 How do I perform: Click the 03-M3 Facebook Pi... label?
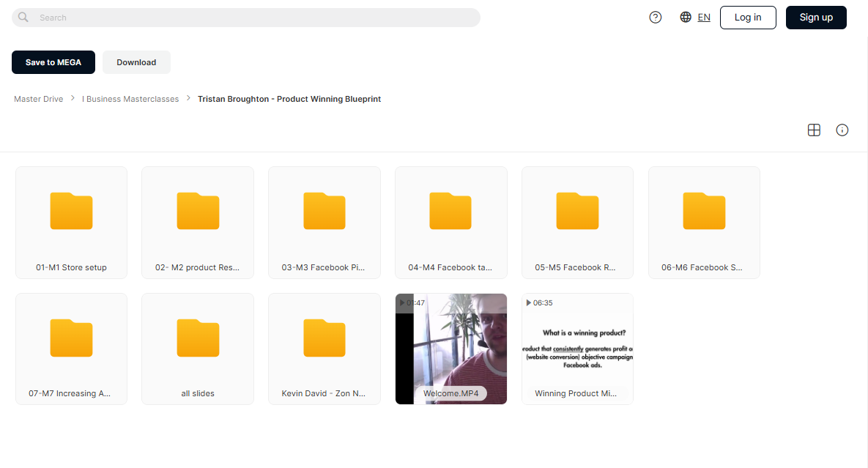pos(323,267)
